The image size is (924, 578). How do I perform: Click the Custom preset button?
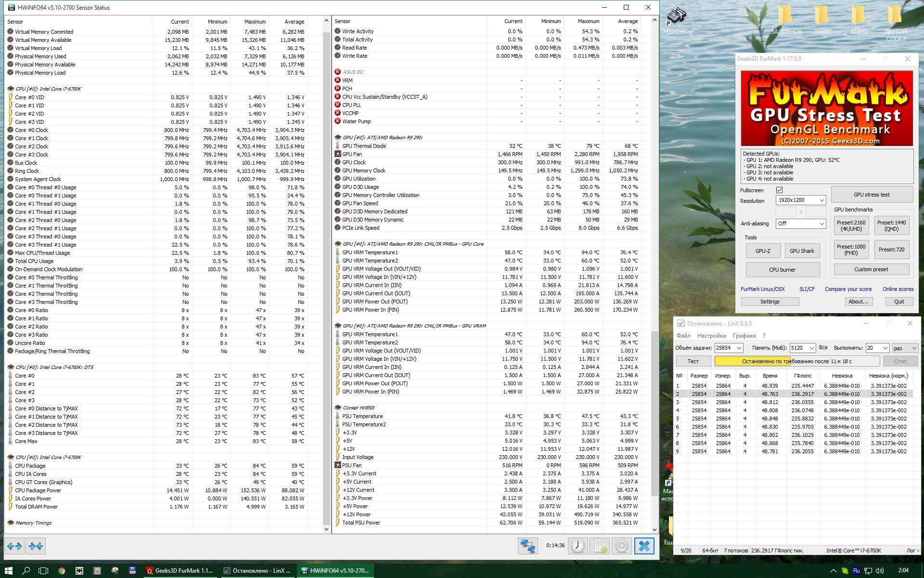point(871,269)
